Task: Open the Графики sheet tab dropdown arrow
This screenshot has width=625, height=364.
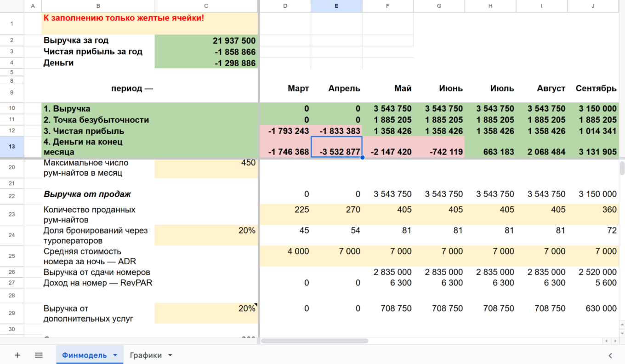Action: pos(170,355)
